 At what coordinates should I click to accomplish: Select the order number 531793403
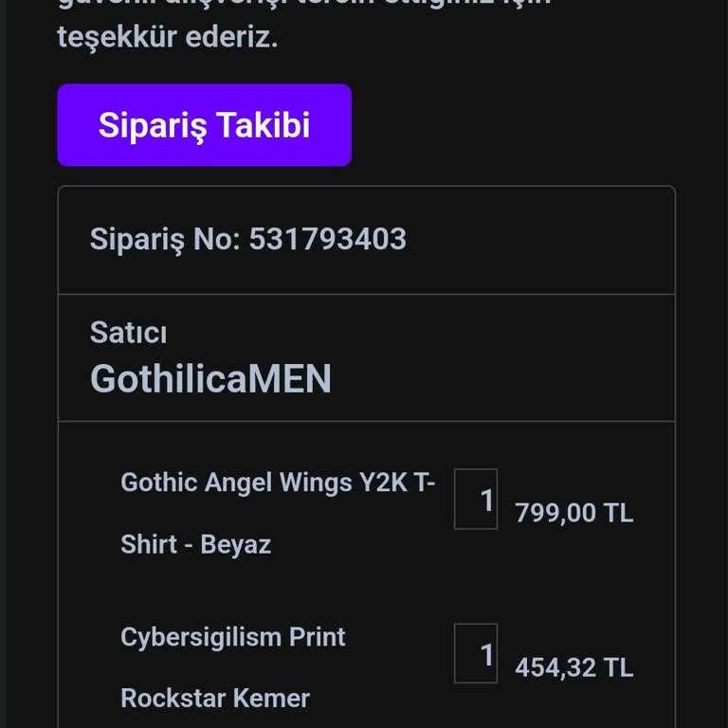point(327,239)
